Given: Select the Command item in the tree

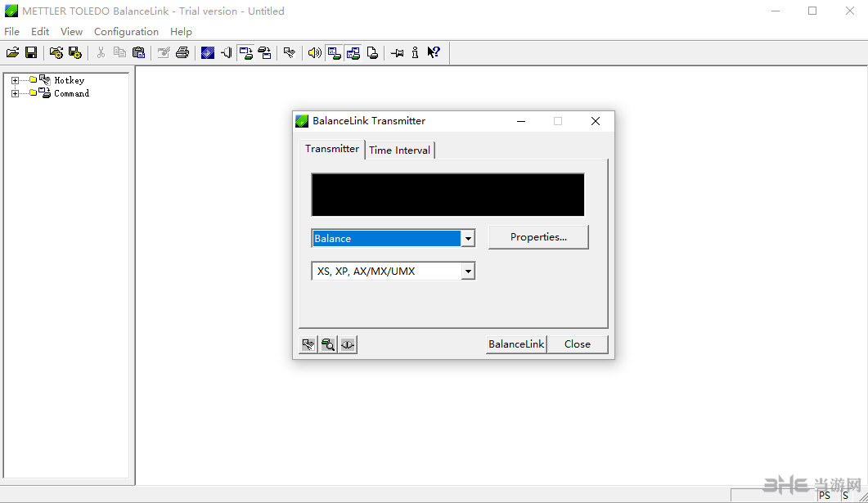Looking at the screenshot, I should point(71,93).
